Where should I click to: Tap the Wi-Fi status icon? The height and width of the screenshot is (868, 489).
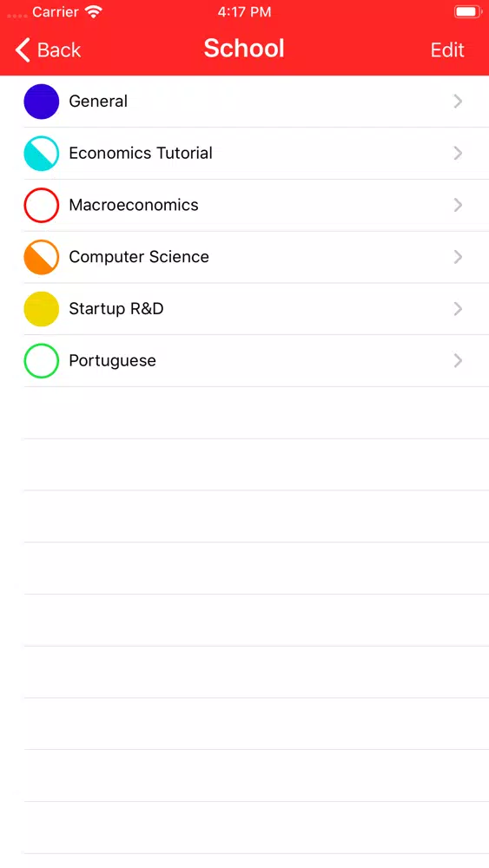coord(95,12)
